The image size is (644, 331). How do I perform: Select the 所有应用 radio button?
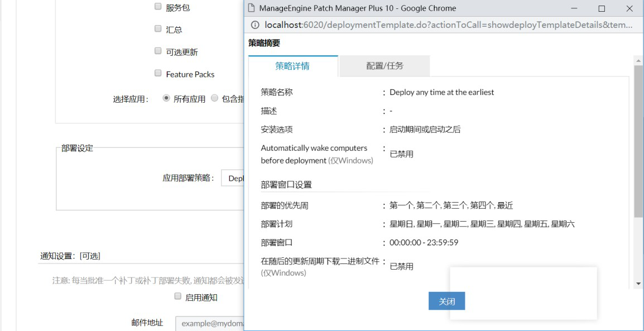pos(166,99)
